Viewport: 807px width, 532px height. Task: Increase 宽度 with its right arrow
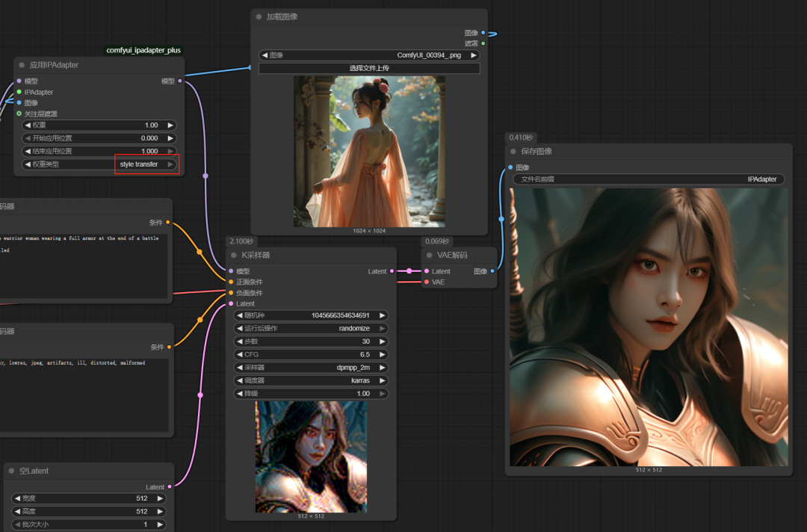[x=160, y=498]
